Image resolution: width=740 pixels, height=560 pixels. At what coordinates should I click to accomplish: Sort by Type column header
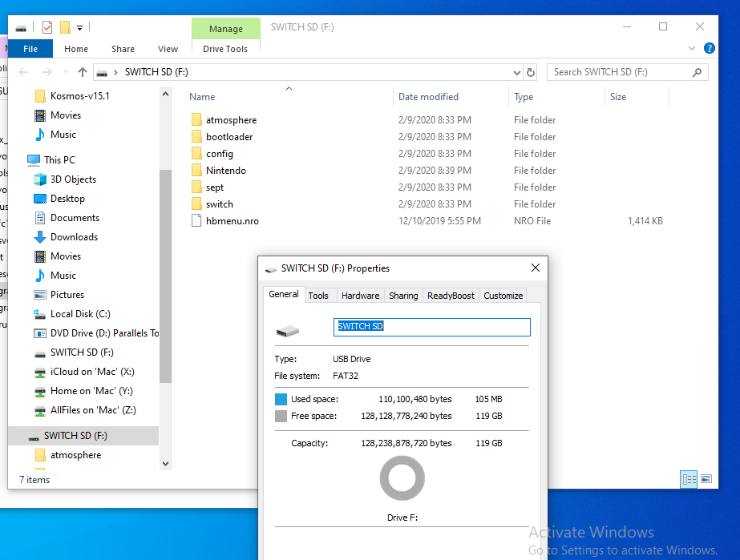coord(524,97)
